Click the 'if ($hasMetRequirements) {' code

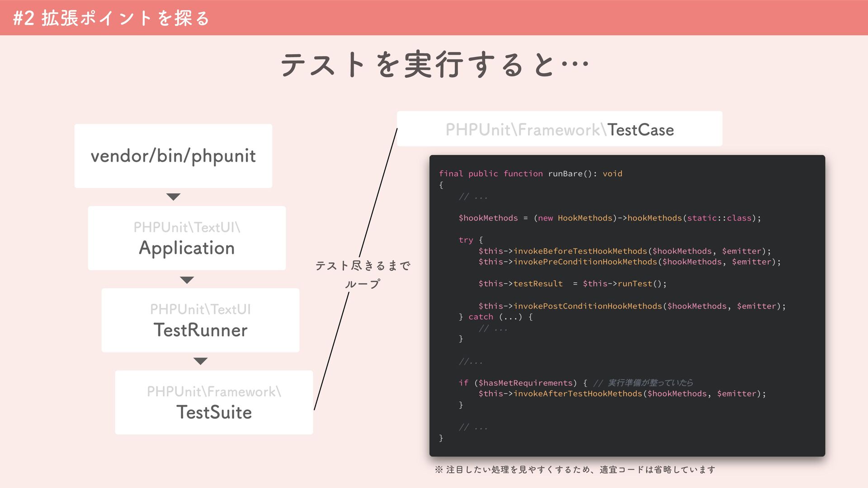523,383
